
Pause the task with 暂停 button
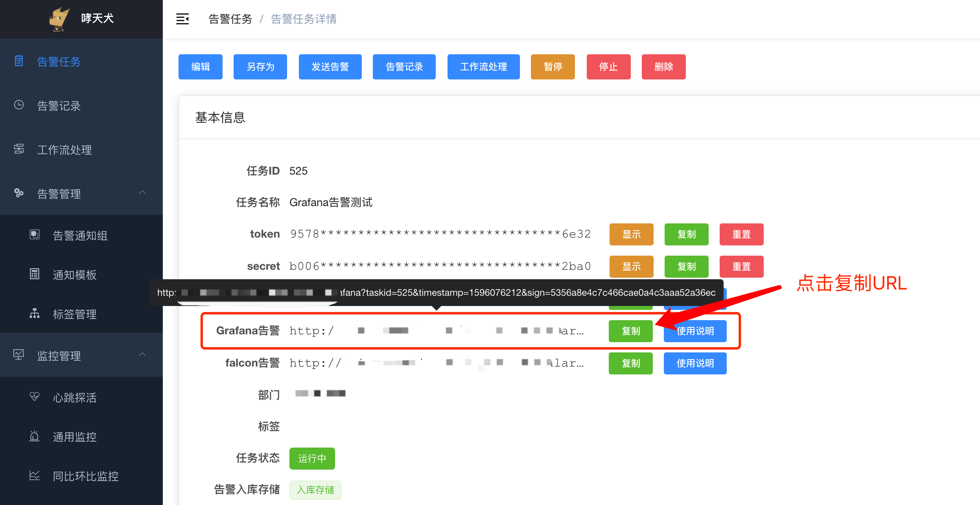click(x=553, y=67)
